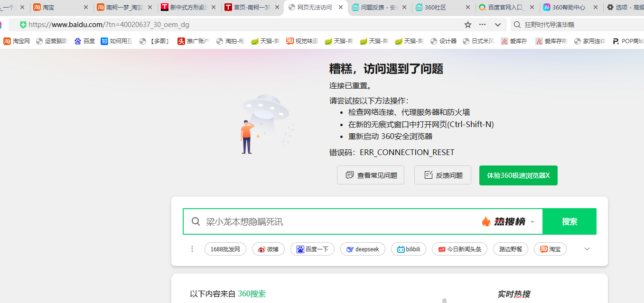The height and width of the screenshot is (303, 644).
Task: Open the 百度一下 quick link
Action: click(x=312, y=249)
